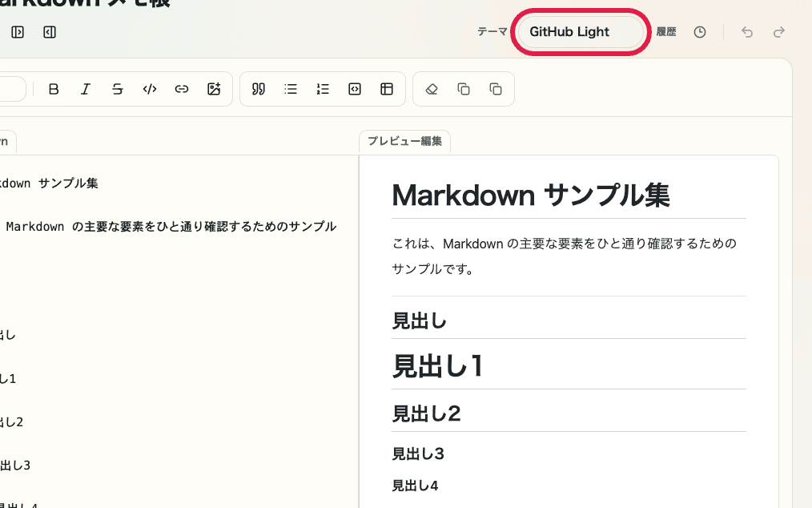
Task: Switch to the プレビュー編集 tab
Action: point(404,141)
